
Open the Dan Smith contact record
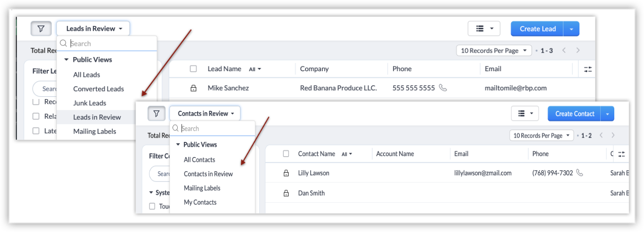pyautogui.click(x=311, y=193)
